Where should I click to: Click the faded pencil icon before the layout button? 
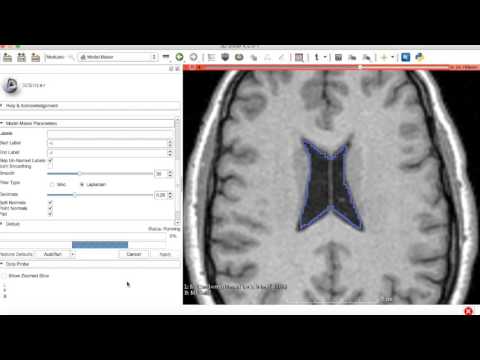tap(281, 58)
